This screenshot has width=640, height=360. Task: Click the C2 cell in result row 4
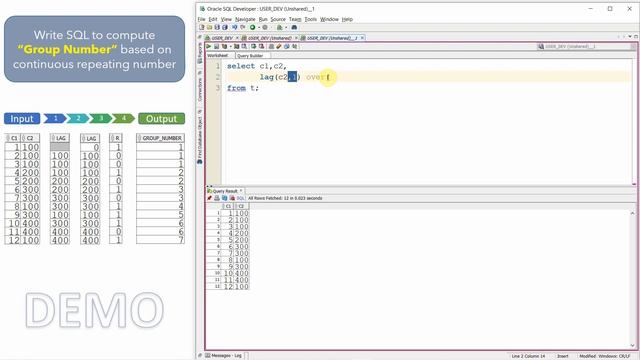242,233
